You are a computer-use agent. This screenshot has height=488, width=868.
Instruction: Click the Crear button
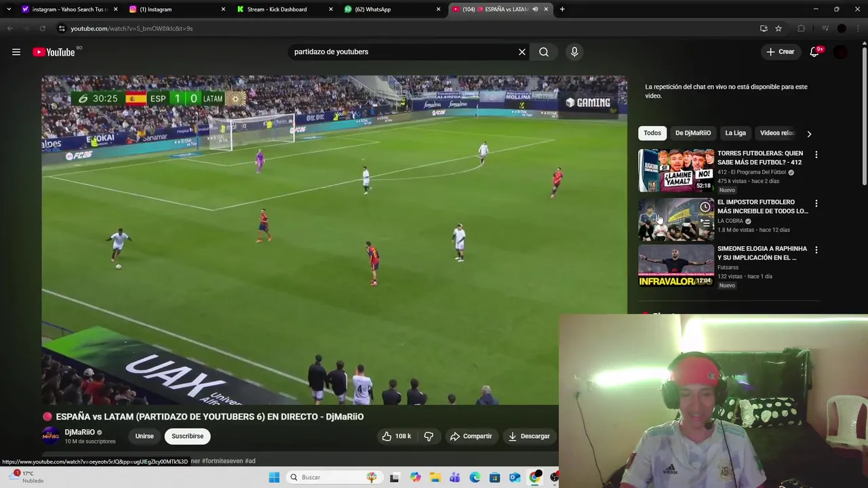pos(780,52)
